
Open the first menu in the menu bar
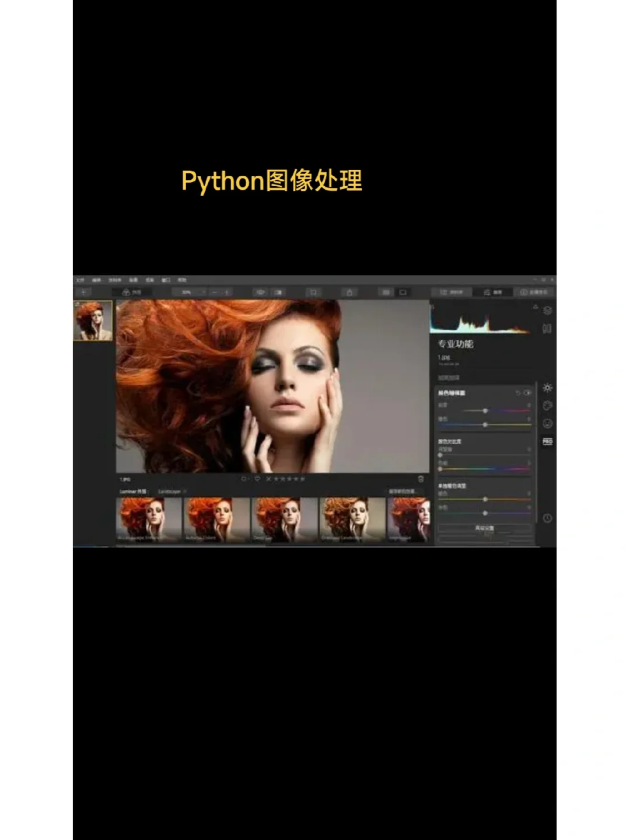(x=80, y=280)
